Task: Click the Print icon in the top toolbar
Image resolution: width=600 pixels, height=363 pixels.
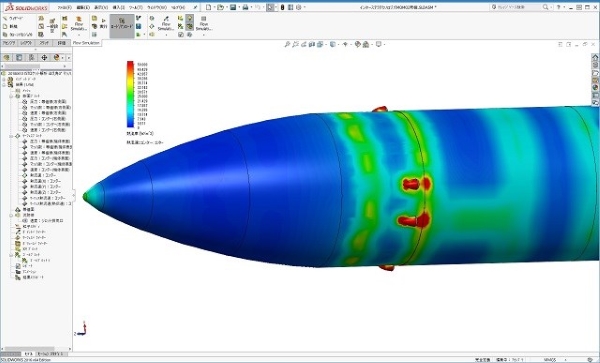Action: tap(245, 7)
